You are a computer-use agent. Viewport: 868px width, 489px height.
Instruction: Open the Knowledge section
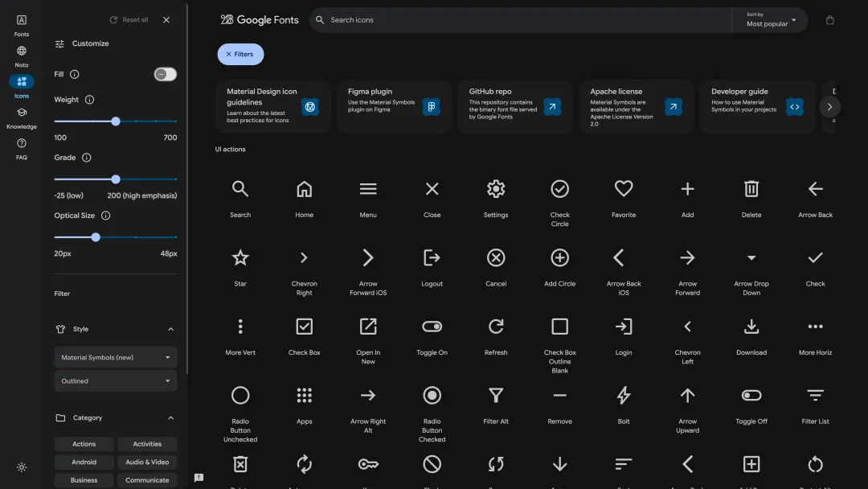tap(22, 118)
